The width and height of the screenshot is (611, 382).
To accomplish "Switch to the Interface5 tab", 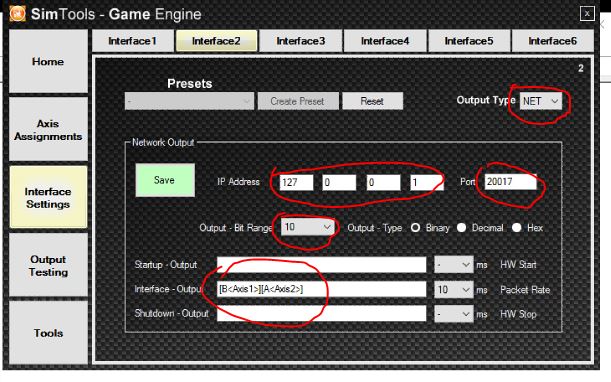I will pyautogui.click(x=469, y=41).
